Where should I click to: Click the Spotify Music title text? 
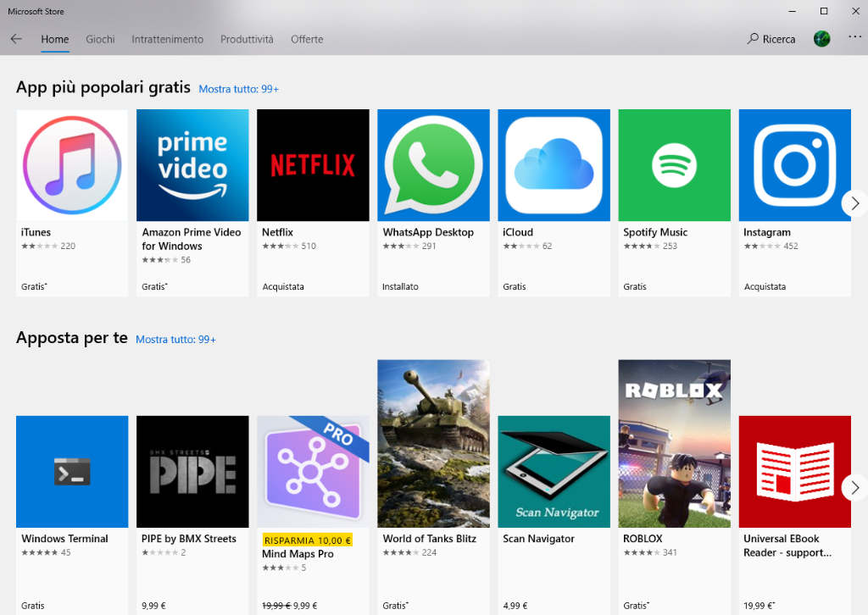[x=655, y=232]
